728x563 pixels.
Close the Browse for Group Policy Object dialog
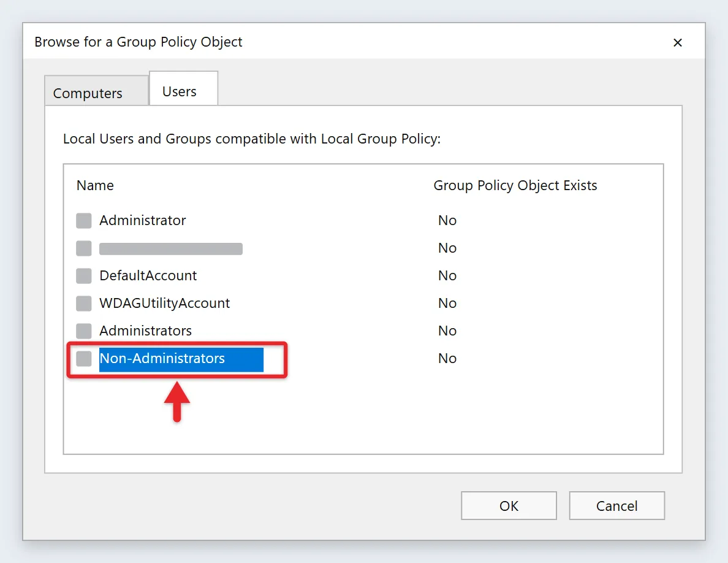tap(677, 43)
